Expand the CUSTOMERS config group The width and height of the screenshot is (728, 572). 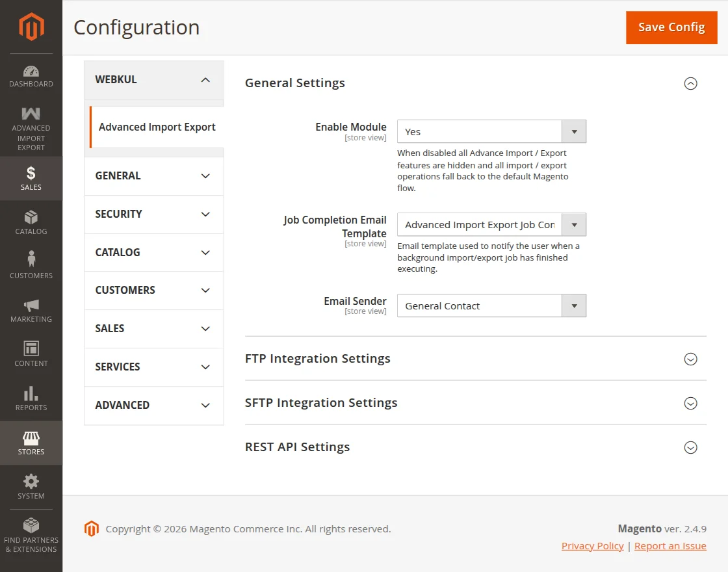(x=153, y=290)
